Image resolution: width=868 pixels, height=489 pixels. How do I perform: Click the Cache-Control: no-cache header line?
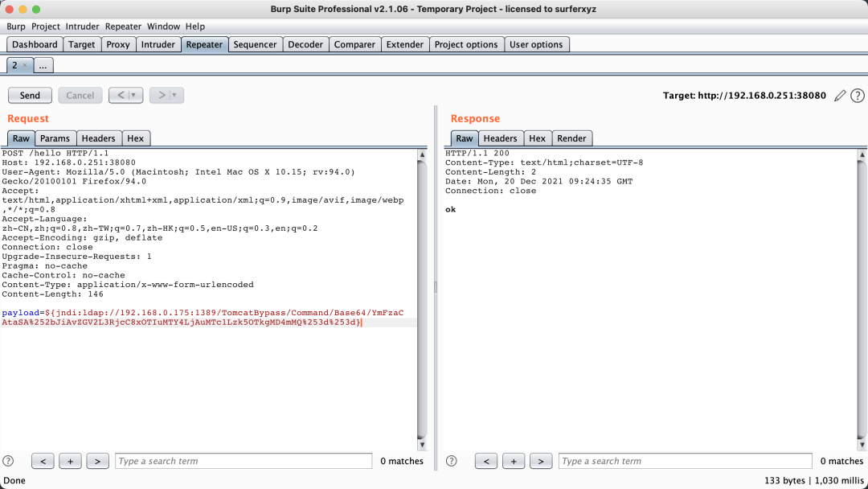coord(63,275)
